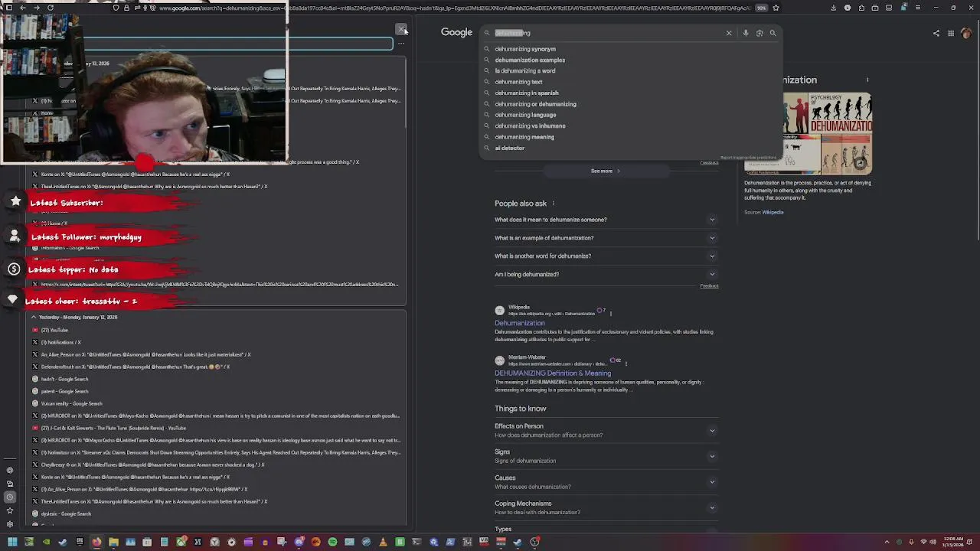This screenshot has height=551, width=980.
Task: Open Google Lens image search icon
Action: pos(759,33)
